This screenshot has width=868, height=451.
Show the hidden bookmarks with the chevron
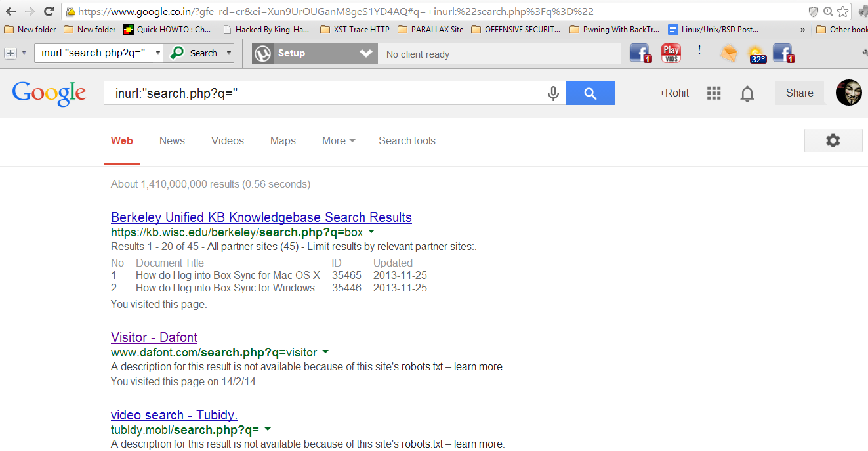coord(802,30)
